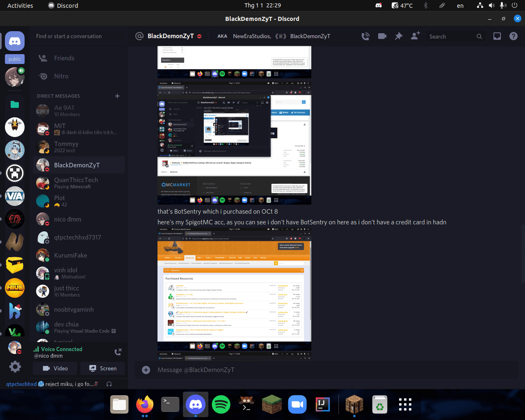Start a voice call with BlackDemonZyT
The width and height of the screenshot is (525, 420).
pos(365,36)
